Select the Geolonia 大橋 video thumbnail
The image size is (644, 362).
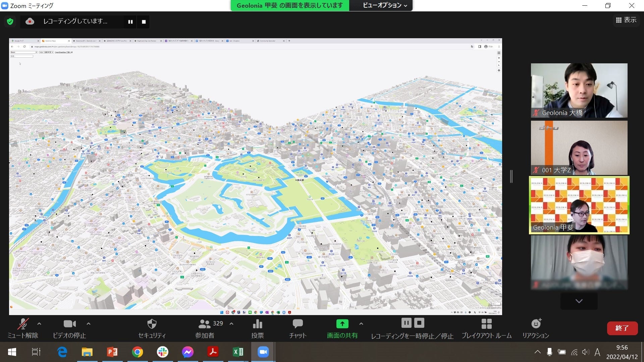tap(579, 90)
